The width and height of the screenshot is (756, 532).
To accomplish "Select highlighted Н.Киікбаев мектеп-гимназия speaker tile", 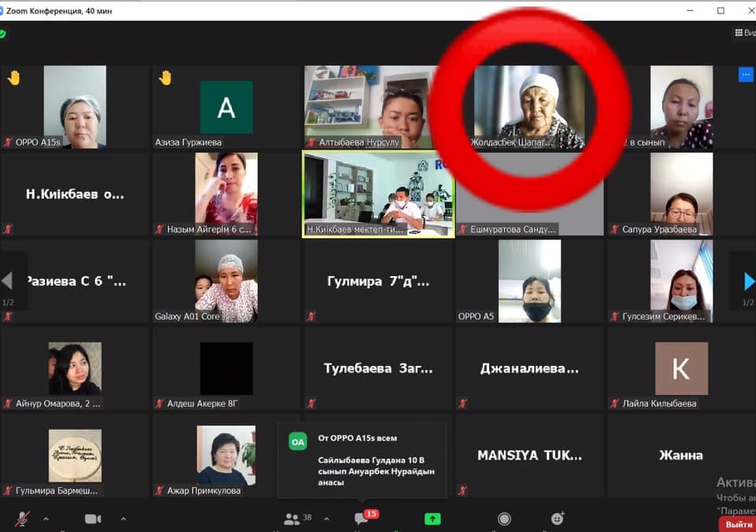I will pyautogui.click(x=378, y=194).
